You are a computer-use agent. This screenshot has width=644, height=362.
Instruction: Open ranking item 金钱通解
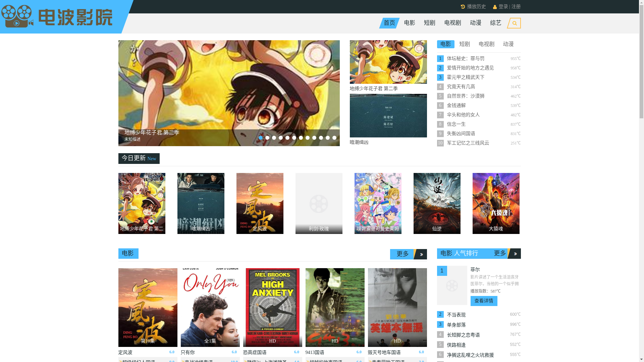[456, 106]
